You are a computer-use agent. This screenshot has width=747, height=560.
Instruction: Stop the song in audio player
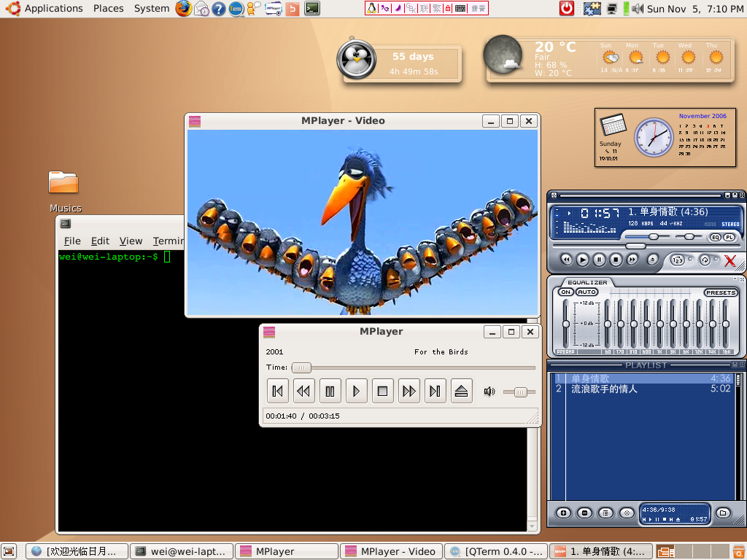[x=616, y=260]
